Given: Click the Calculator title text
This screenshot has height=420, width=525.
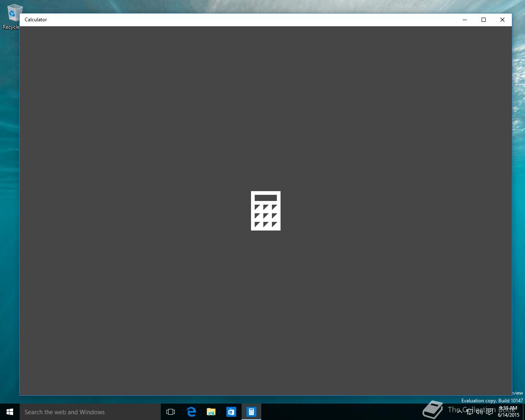Looking at the screenshot, I should tap(36, 20).
